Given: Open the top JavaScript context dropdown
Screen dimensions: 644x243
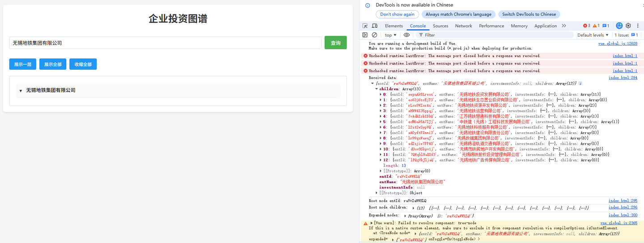Looking at the screenshot, I should pos(391,35).
